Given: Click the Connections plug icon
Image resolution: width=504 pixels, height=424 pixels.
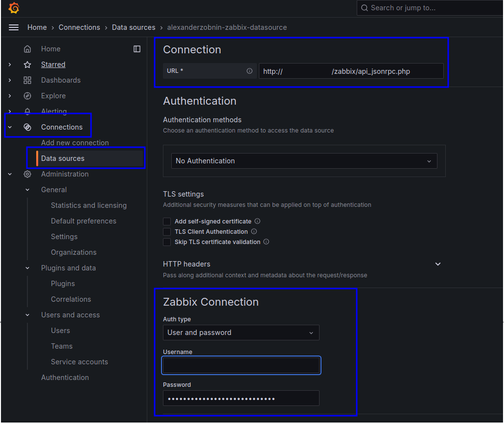Looking at the screenshot, I should pyautogui.click(x=27, y=127).
